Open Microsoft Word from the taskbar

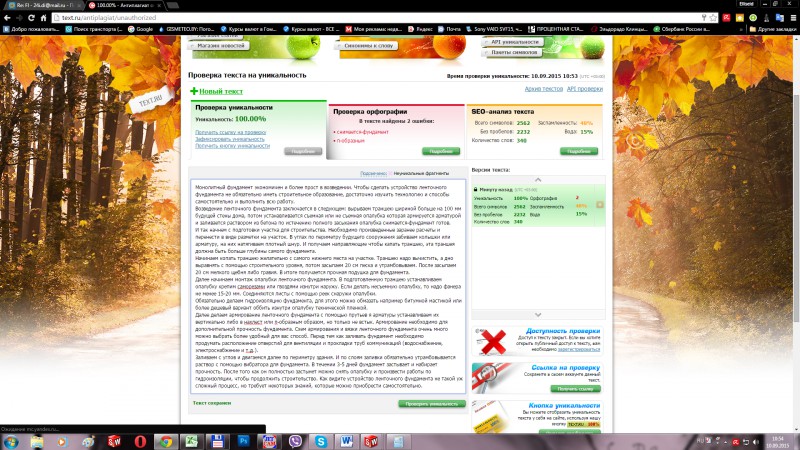(x=346, y=442)
